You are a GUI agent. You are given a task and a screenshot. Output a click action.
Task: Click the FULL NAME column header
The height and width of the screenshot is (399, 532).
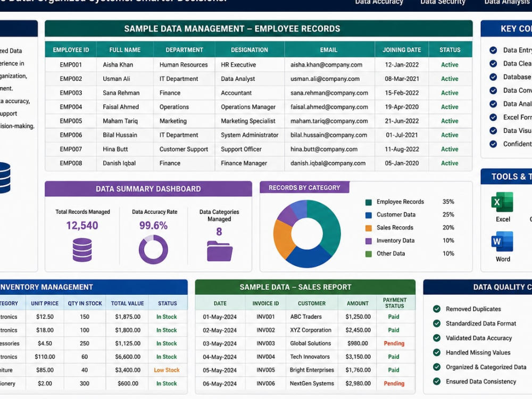tap(125, 50)
